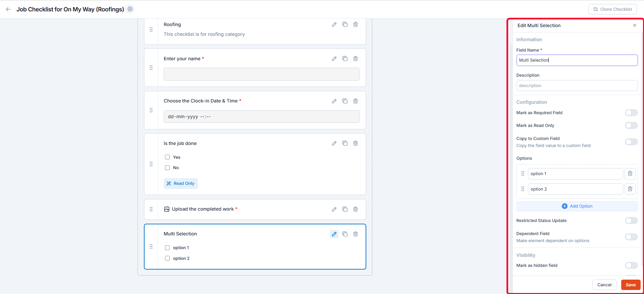This screenshot has height=294, width=644.
Task: Click drag handle of Clock-in Date & Time card
Action: [151, 110]
